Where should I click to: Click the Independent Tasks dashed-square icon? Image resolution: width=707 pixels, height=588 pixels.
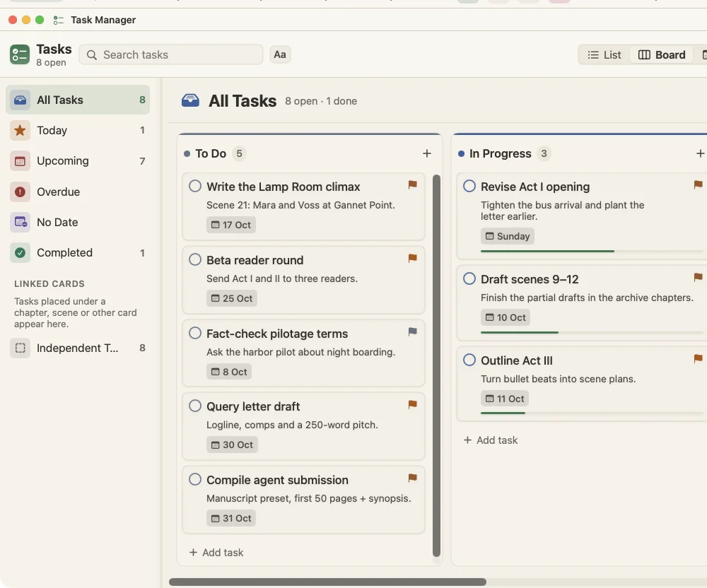click(x=21, y=348)
